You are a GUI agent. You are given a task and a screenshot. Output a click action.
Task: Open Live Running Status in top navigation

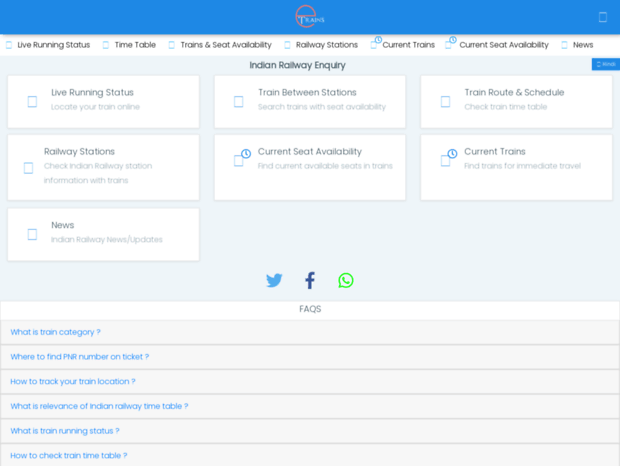(x=54, y=45)
